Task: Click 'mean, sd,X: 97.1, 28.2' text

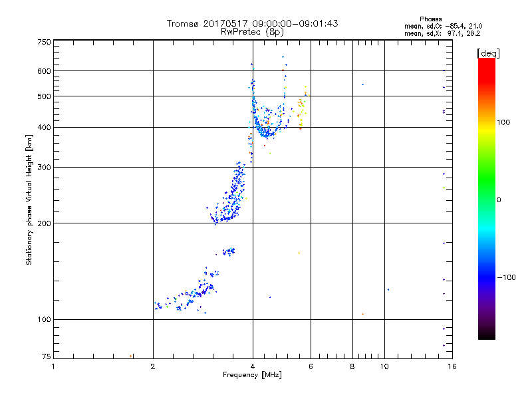Action: point(442,33)
